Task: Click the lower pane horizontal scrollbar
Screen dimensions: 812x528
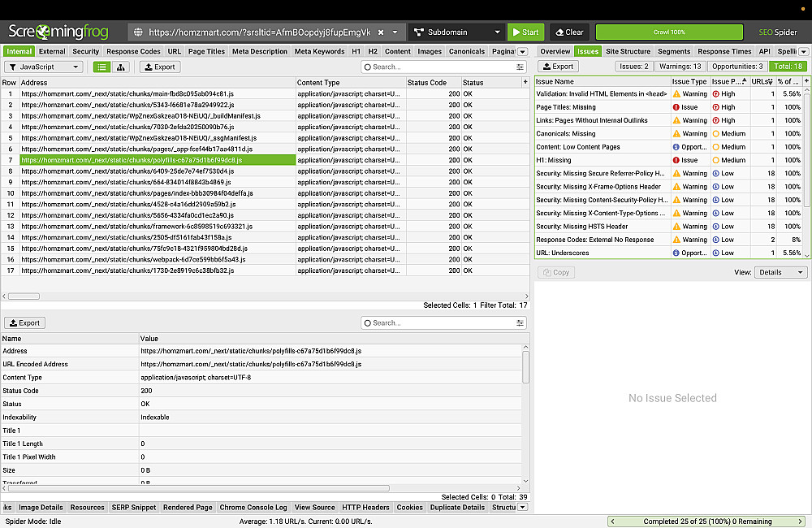Action: click(199, 488)
